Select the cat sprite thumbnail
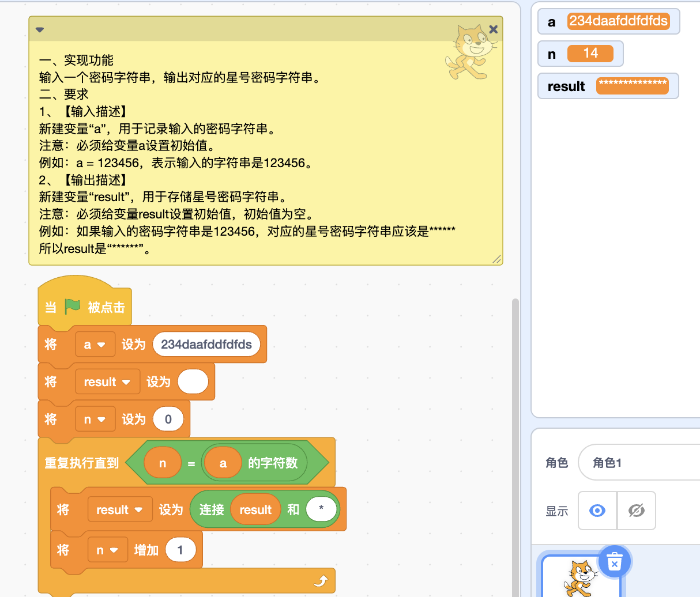Screen dimensions: 700x597 (580, 578)
